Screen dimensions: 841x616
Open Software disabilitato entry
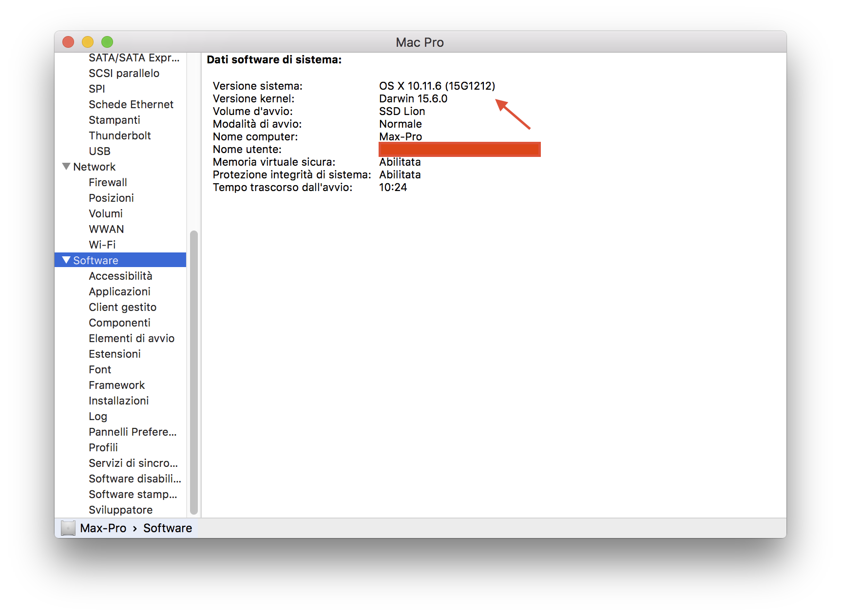click(x=134, y=479)
